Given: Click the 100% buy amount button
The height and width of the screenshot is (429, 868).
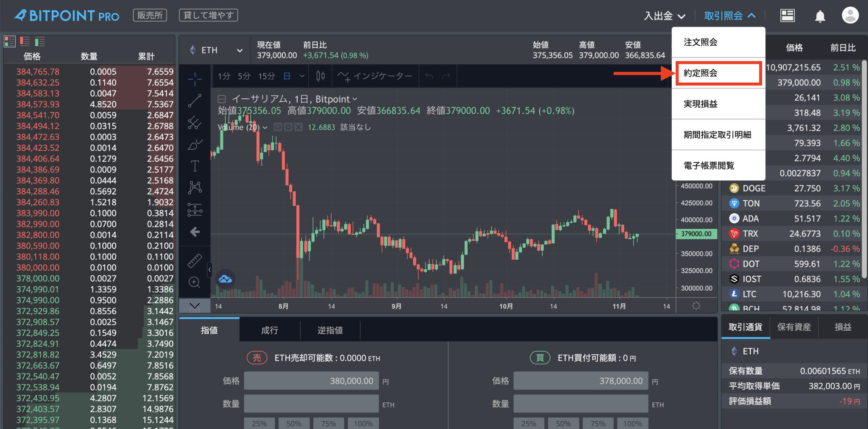Looking at the screenshot, I should pos(632,423).
